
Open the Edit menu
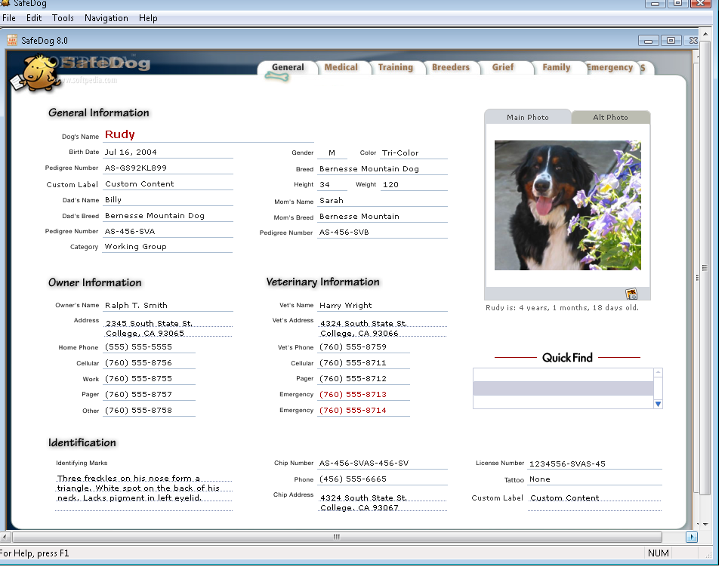pyautogui.click(x=34, y=18)
